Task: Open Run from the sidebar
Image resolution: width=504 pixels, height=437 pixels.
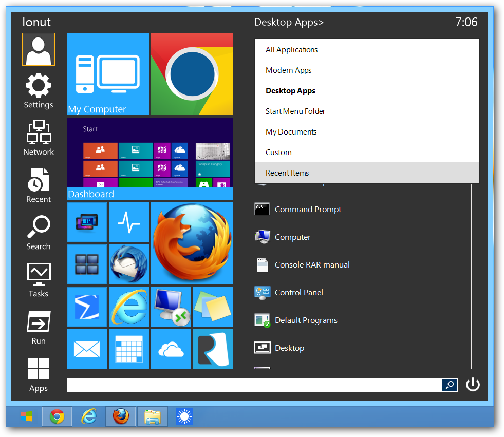Action: pyautogui.click(x=39, y=328)
